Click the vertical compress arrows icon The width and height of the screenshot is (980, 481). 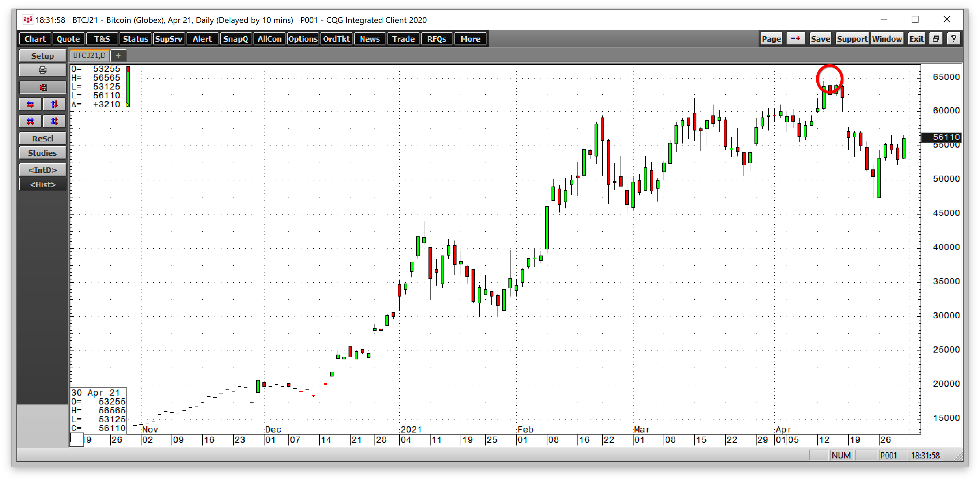(x=54, y=121)
